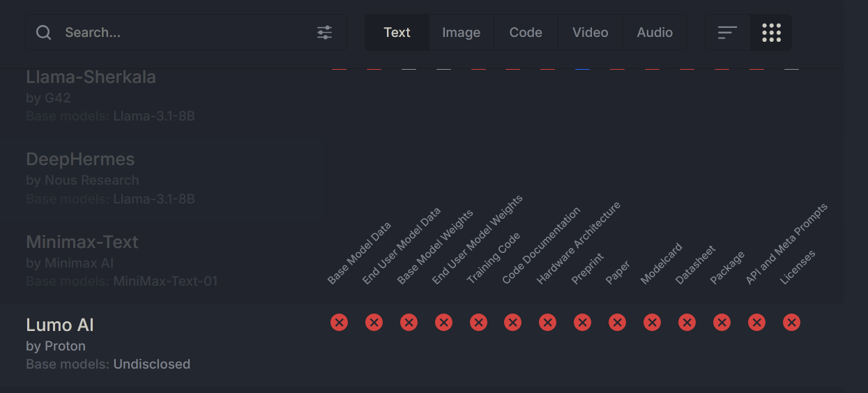The height and width of the screenshot is (393, 868).
Task: Click Lumo AI Base Model Weights X icon
Action: pyautogui.click(x=409, y=322)
